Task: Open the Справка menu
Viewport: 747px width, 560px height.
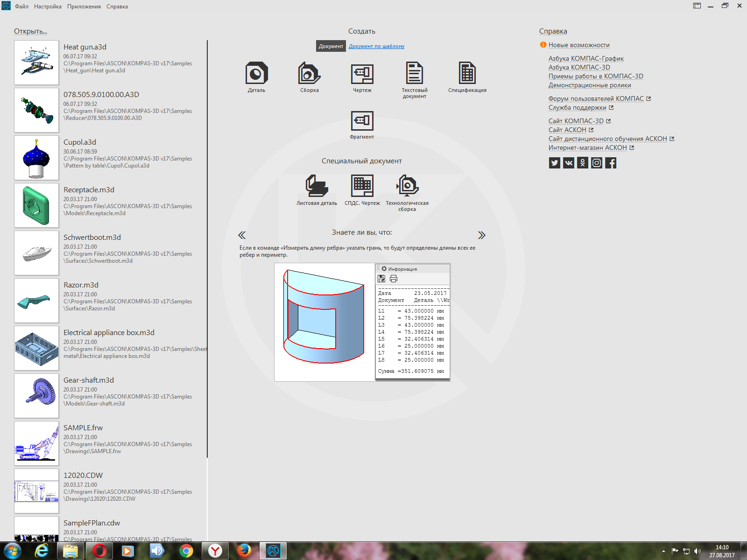Action: pos(117,7)
